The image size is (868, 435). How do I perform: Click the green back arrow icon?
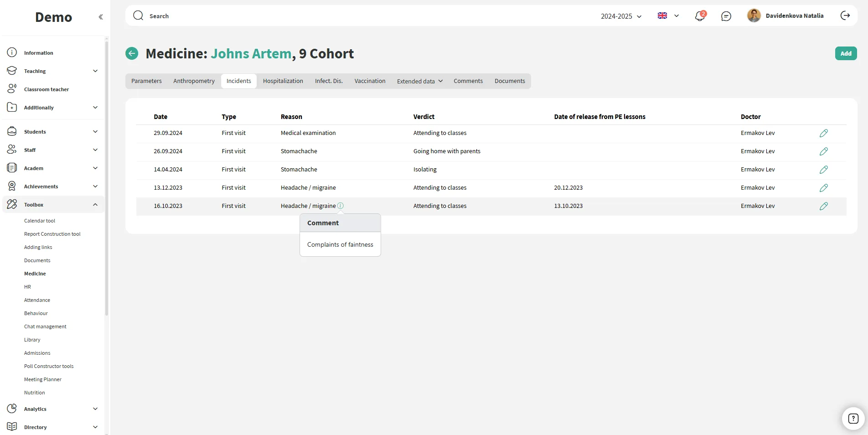point(132,54)
